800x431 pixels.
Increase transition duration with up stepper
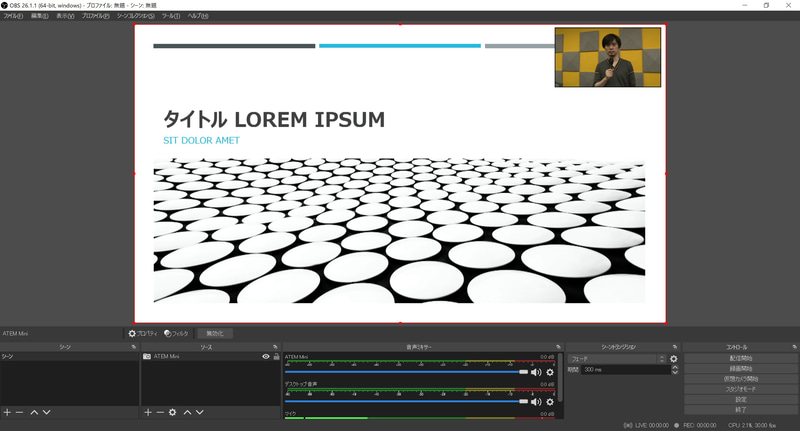coord(675,367)
